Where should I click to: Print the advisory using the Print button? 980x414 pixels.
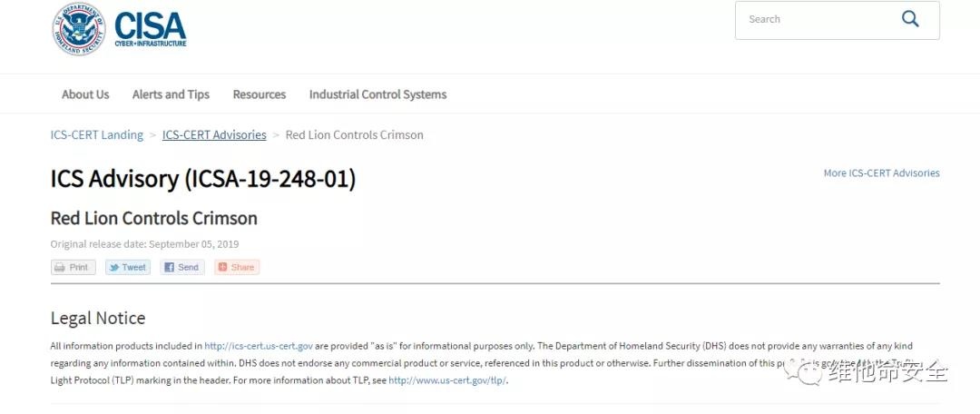73,267
